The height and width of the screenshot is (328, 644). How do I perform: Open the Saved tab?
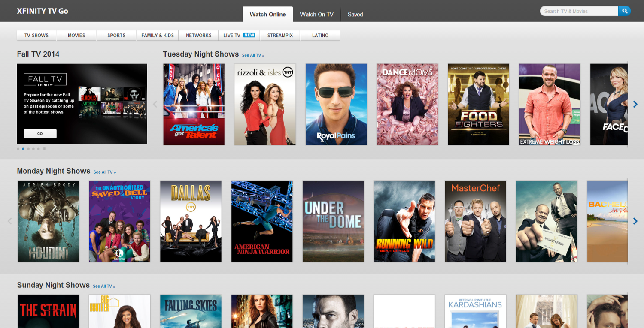click(355, 14)
